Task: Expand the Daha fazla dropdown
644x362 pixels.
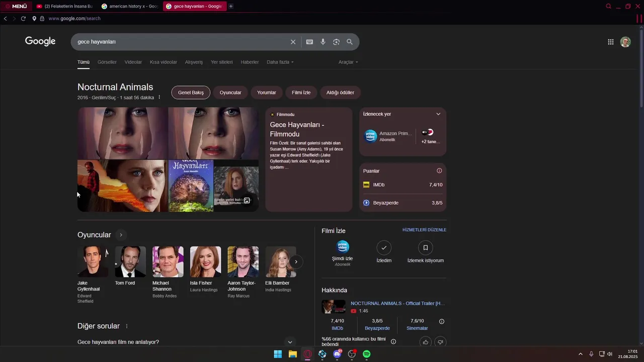Action: click(x=280, y=62)
